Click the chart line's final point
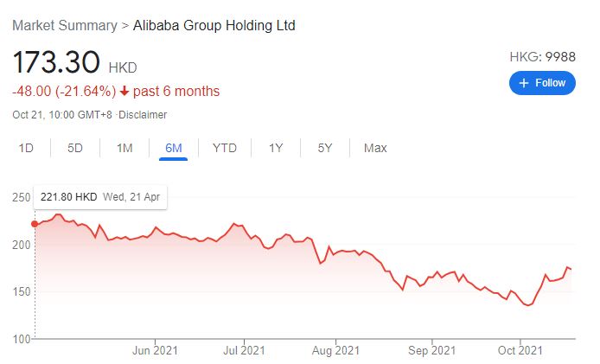Image resolution: width=600 pixels, height=364 pixels. (x=571, y=269)
